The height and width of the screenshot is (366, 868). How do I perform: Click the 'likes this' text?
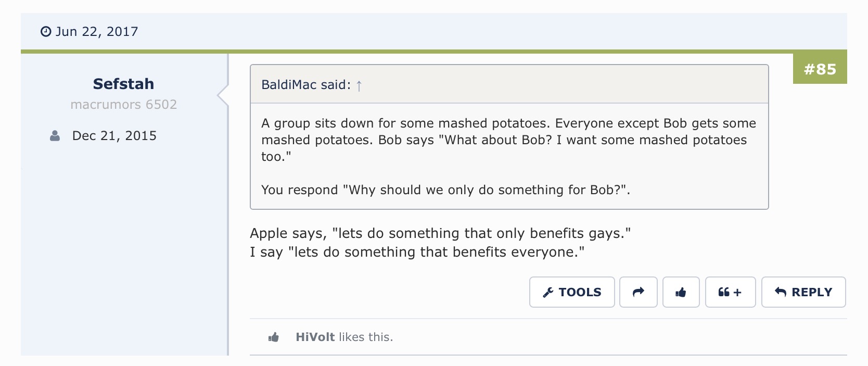pos(366,337)
